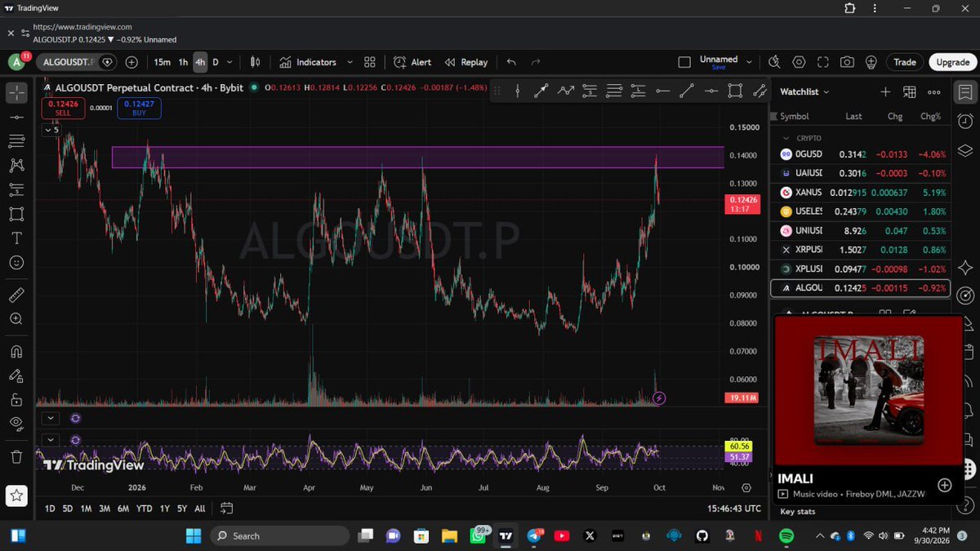Take a chart snapshot with camera icon
This screenshot has width=980, height=551.
(x=848, y=62)
